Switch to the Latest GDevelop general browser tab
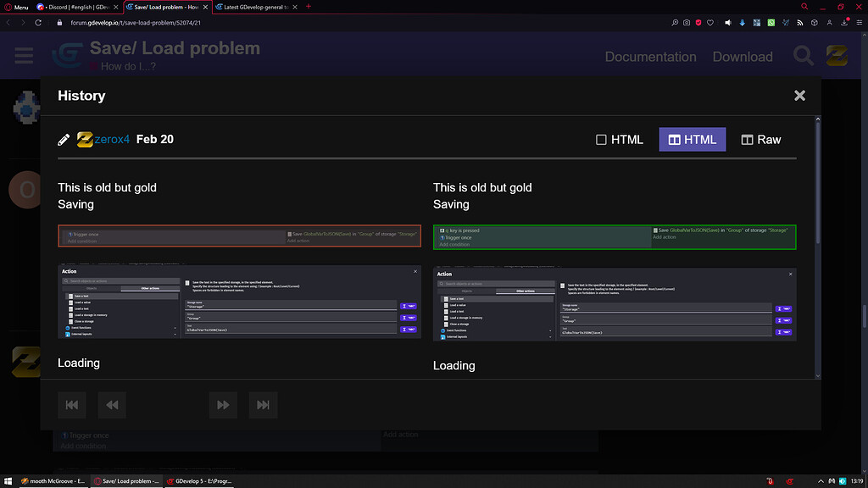 click(250, 6)
